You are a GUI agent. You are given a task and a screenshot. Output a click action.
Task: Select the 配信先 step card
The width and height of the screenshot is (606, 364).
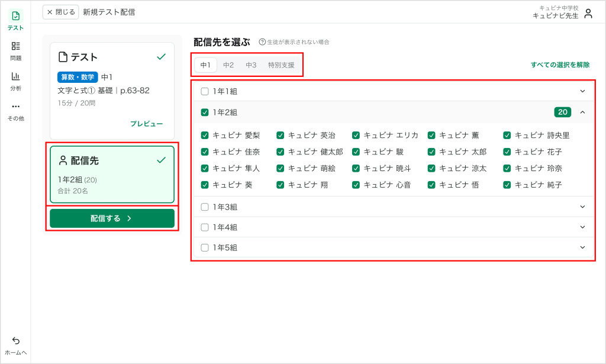pos(112,174)
